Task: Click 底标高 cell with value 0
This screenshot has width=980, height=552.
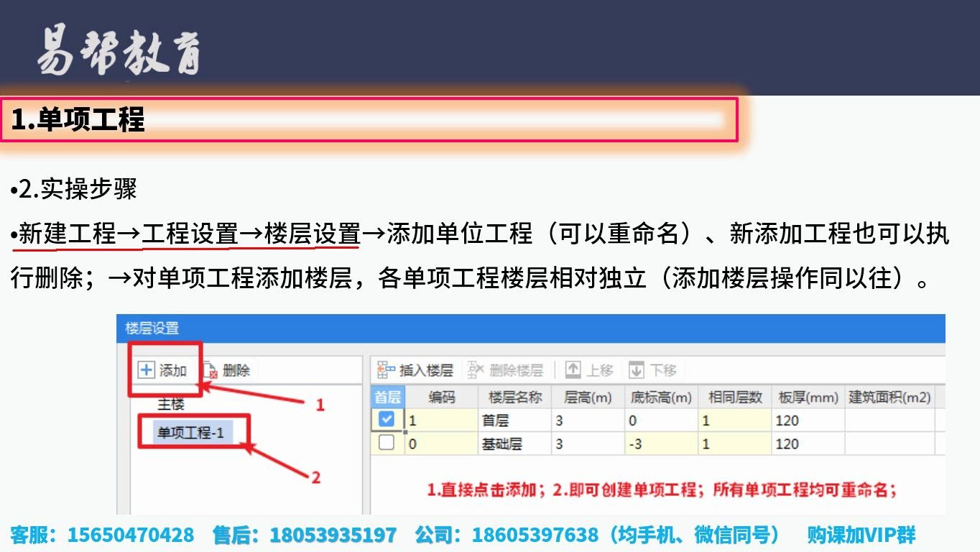Action: pyautogui.click(x=662, y=420)
